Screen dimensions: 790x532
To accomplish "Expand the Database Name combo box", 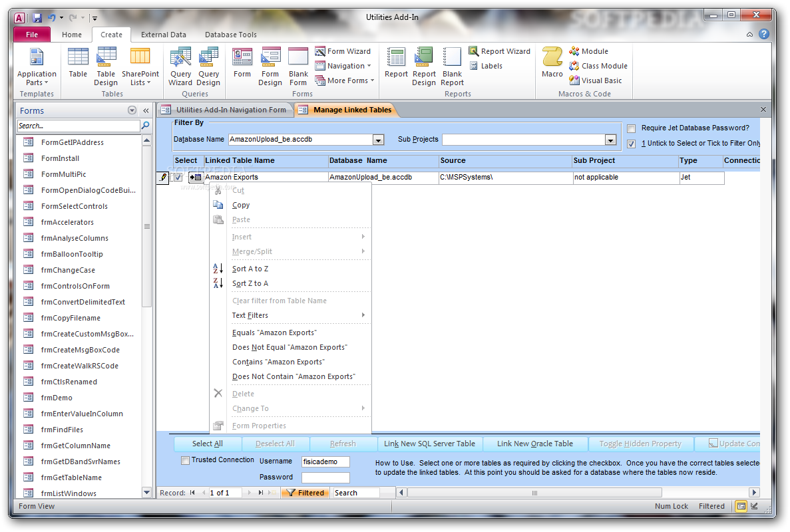I will click(x=379, y=140).
